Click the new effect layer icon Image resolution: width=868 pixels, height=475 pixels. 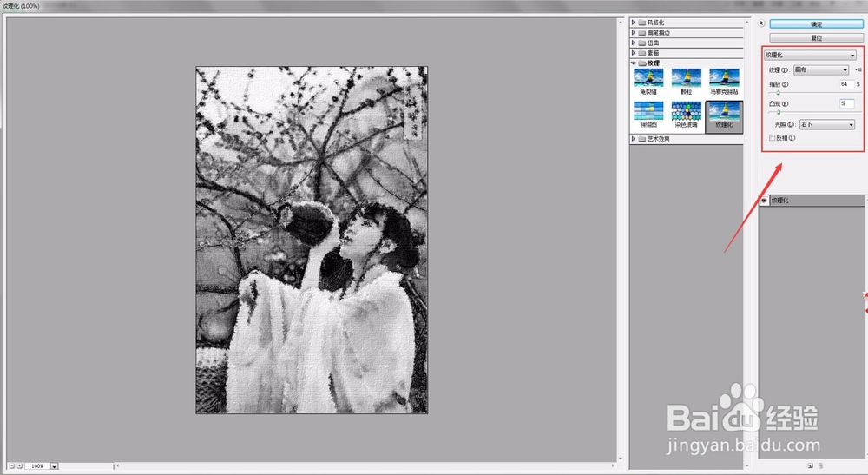[811, 465]
